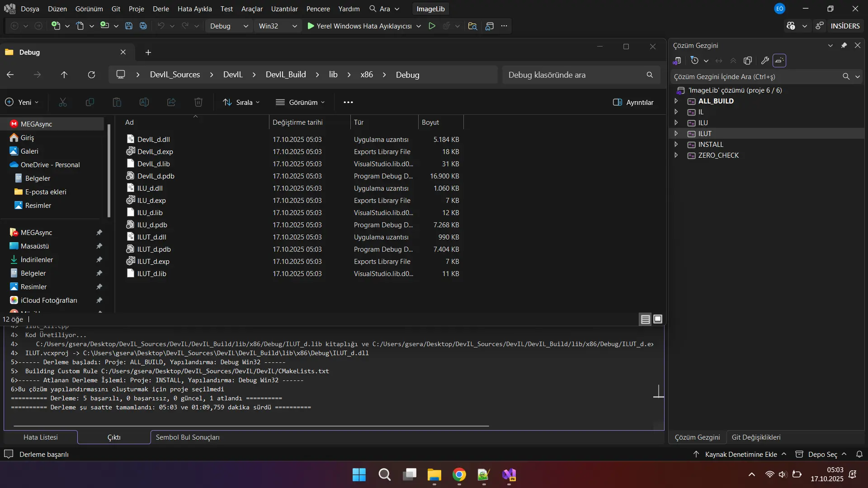Image resolution: width=868 pixels, height=488 pixels.
Task: Click the Solution Explorer properties wrench icon
Action: coord(765,61)
